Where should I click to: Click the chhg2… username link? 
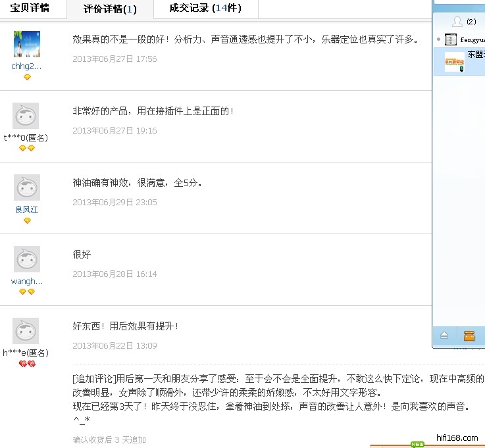[26, 66]
